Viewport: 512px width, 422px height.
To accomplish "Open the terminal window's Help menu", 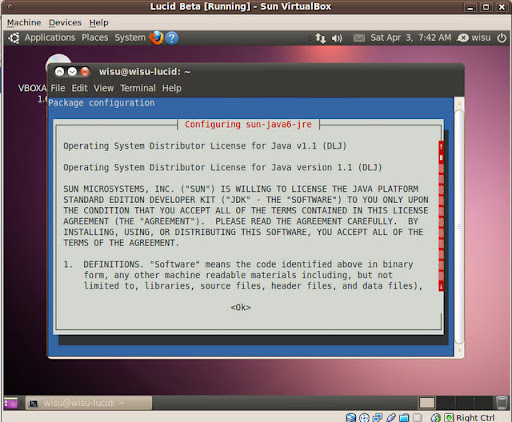I will coord(172,88).
